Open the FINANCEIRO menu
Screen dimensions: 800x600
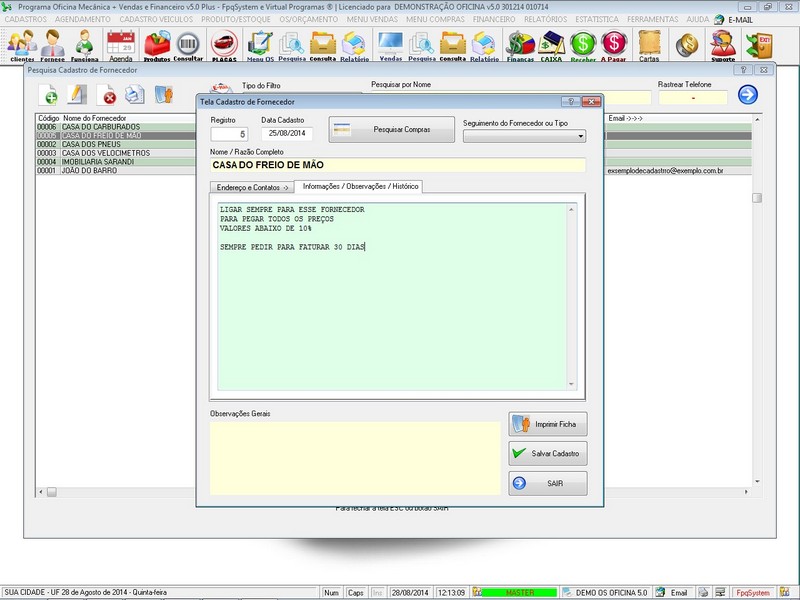coord(494,19)
